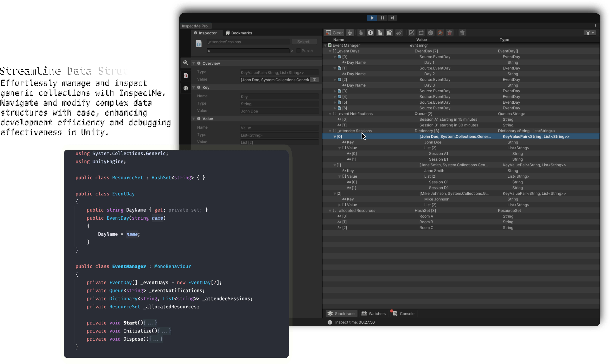The height and width of the screenshot is (364, 610).
Task: Select the 'Session A1 starting in 15 minutes' row
Action: tap(461, 119)
